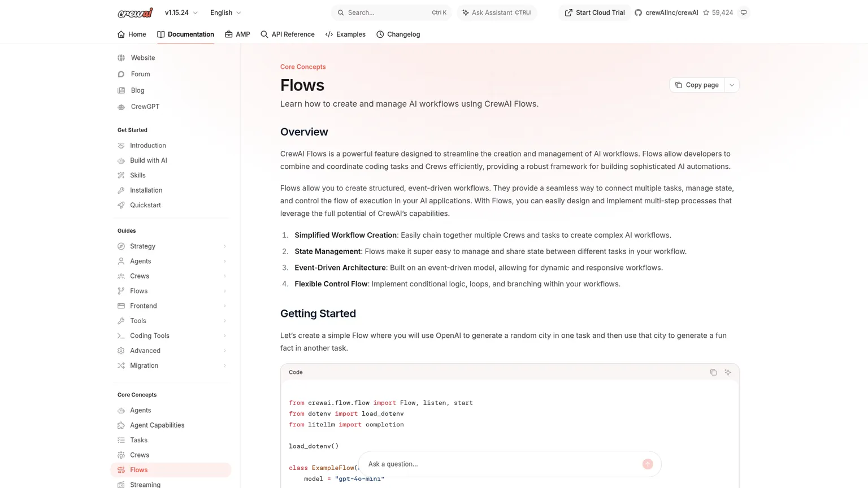Toggle the light/dark theme monitor icon
Viewport: 868px width, 488px height.
click(x=744, y=12)
